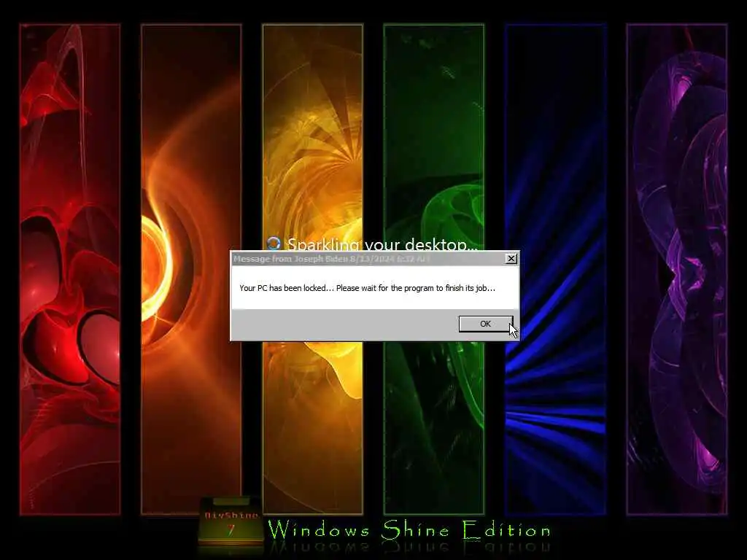Image resolution: width=747 pixels, height=560 pixels.
Task: Click the message dialog title bar
Action: (x=374, y=259)
